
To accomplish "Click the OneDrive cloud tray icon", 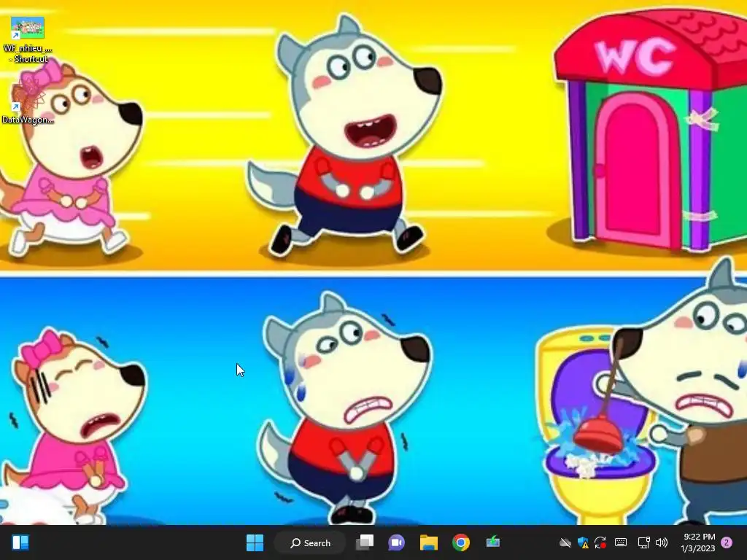I will pyautogui.click(x=565, y=542).
